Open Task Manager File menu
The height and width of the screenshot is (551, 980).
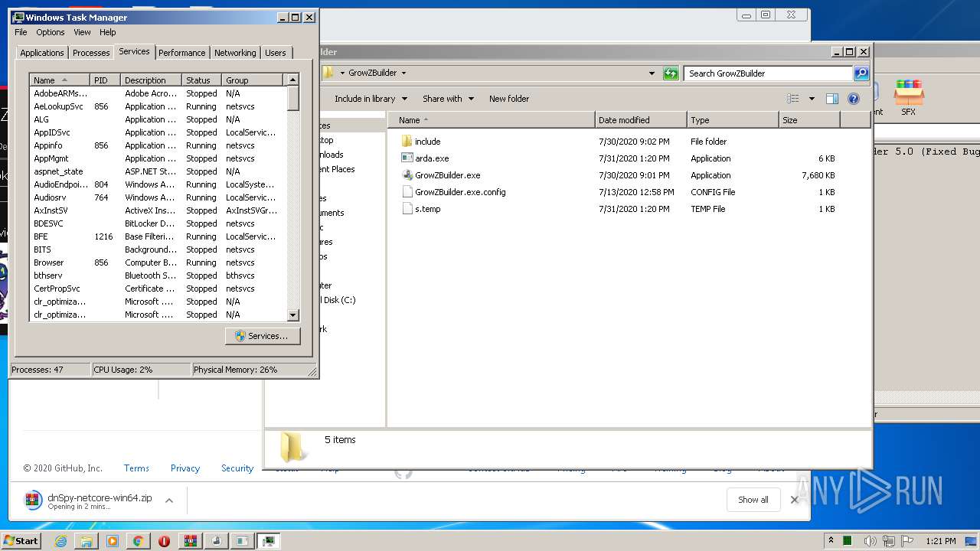(21, 32)
